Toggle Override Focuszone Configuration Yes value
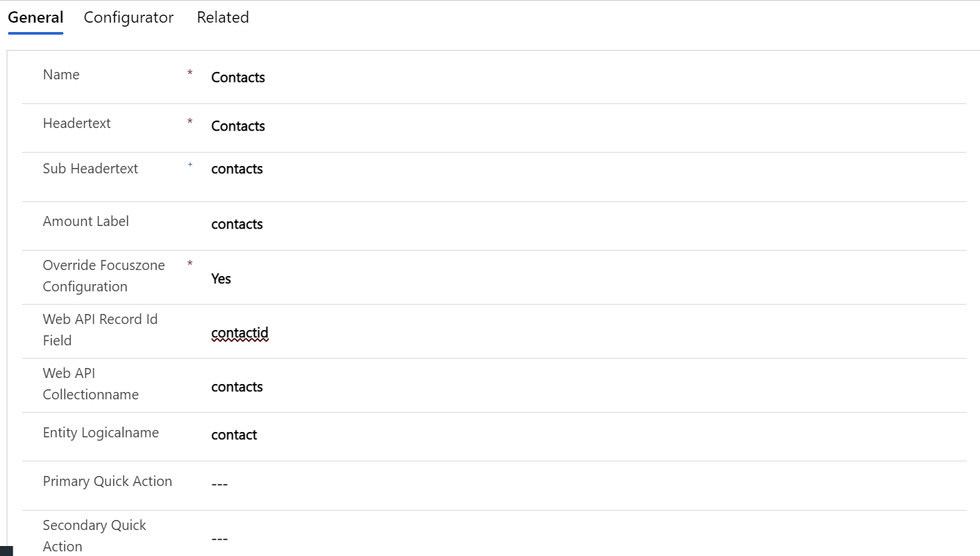 coord(221,279)
